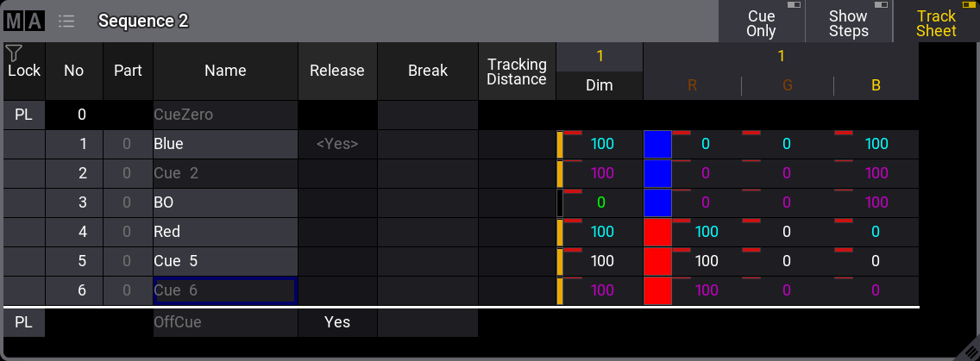Screen dimensions: 980x361
Task: Select the PL lock cell for CueZero
Action: pos(23,115)
